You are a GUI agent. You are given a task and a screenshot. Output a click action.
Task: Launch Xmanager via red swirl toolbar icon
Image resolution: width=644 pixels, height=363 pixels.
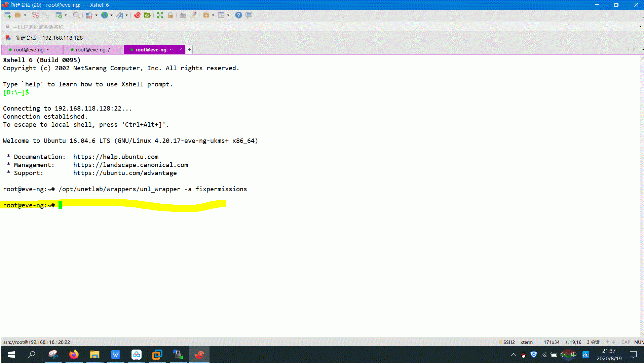(137, 15)
